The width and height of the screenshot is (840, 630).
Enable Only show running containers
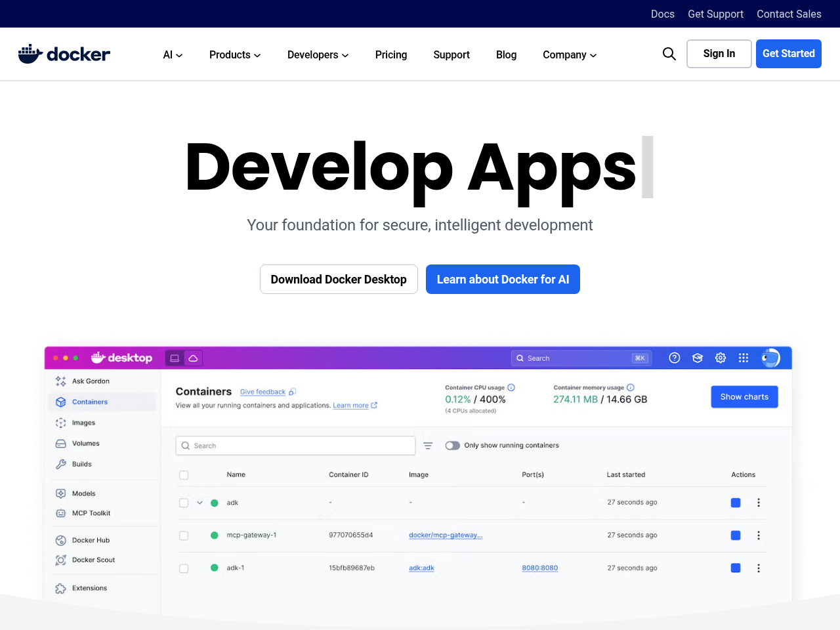tap(452, 445)
